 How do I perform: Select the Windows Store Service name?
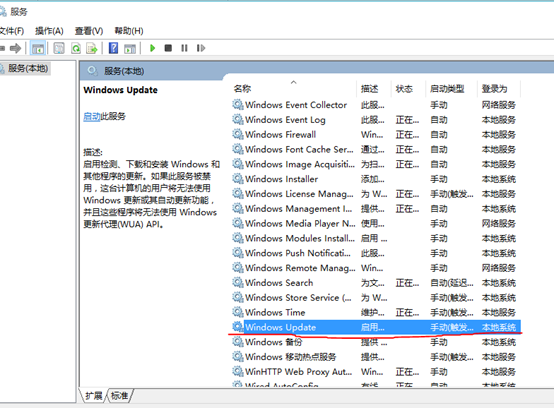click(x=298, y=298)
